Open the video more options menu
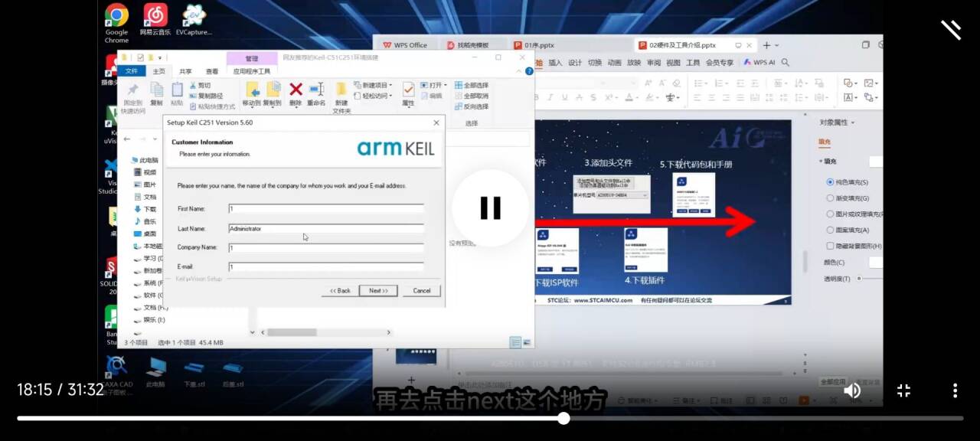Viewport: 980px width, 441px height. click(x=955, y=390)
